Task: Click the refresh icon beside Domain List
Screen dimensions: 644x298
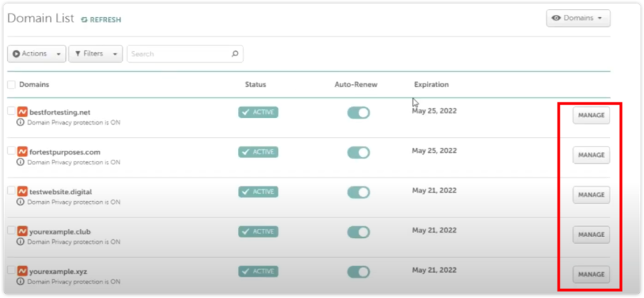Action: click(x=84, y=20)
